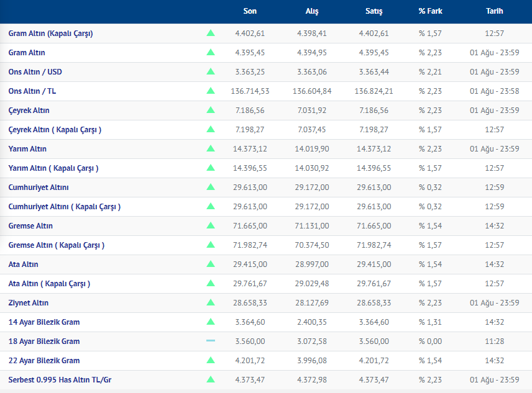Click the % Fark column header
This screenshot has height=393, width=532.
[430, 11]
